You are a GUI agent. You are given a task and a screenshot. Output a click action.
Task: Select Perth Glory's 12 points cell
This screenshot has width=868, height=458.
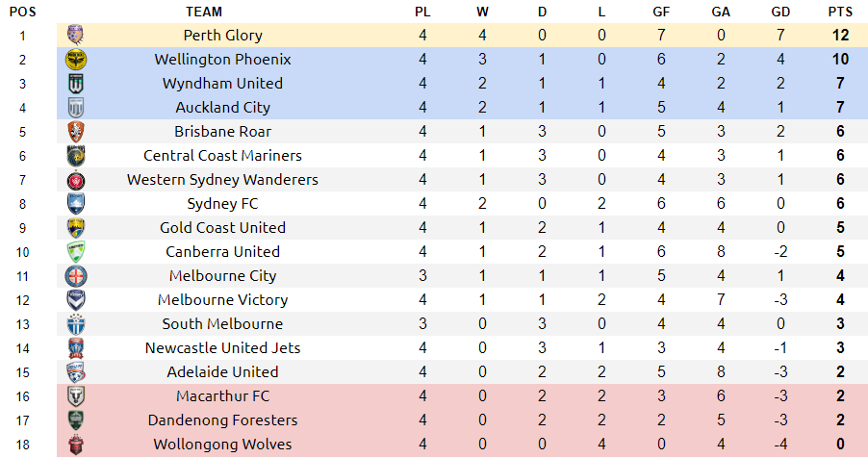tap(840, 35)
